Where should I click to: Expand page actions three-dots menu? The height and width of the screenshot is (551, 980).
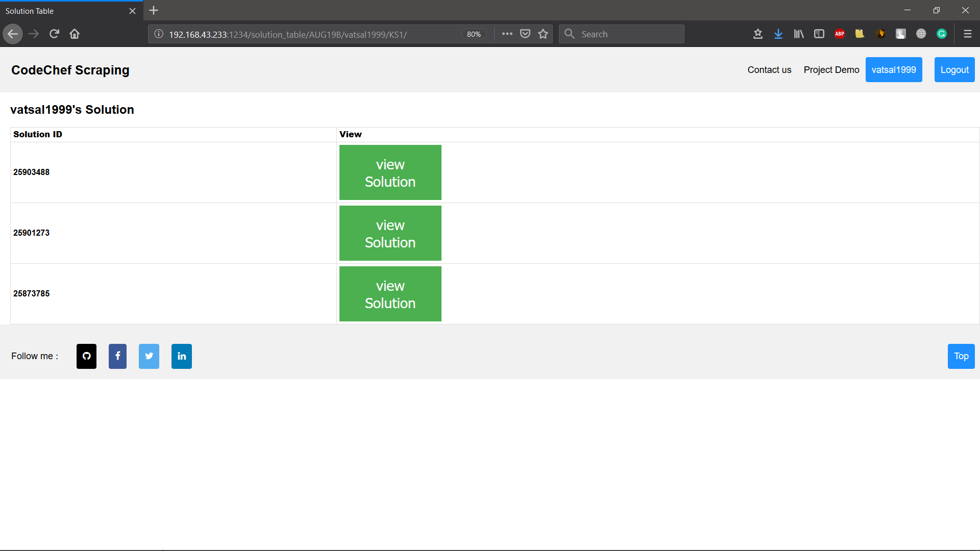coord(507,34)
